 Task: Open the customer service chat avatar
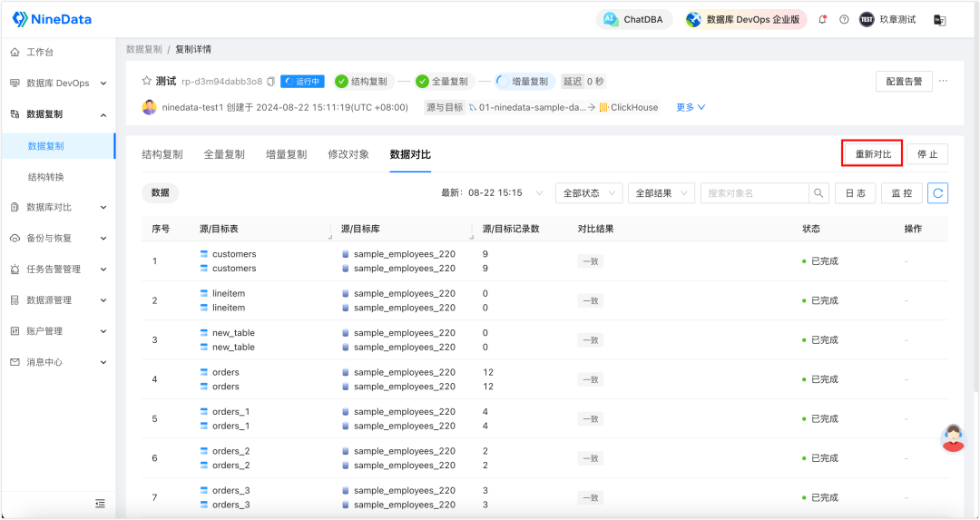coord(953,437)
